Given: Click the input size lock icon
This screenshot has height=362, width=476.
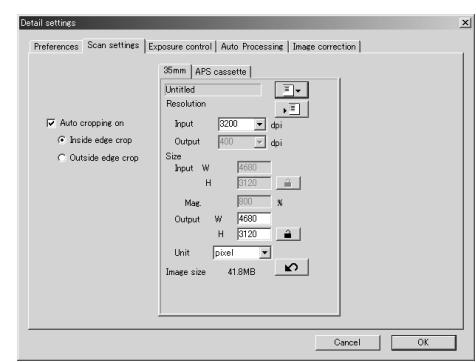Looking at the screenshot, I should pos(288,183).
